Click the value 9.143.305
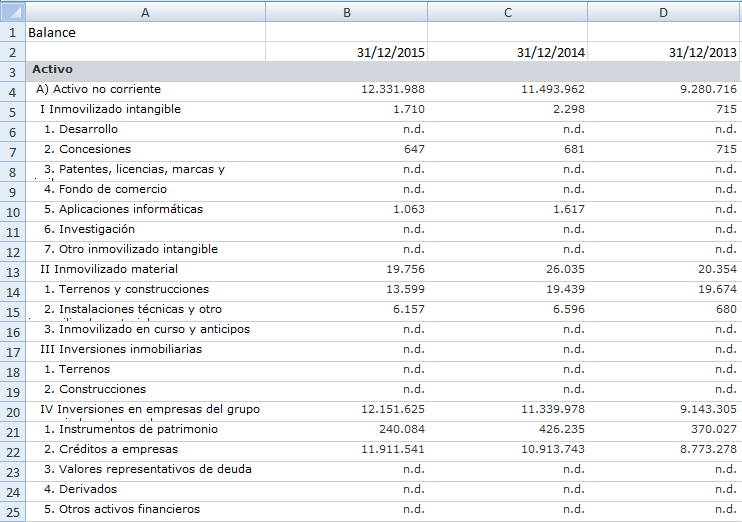The height and width of the screenshot is (522, 742). point(708,409)
